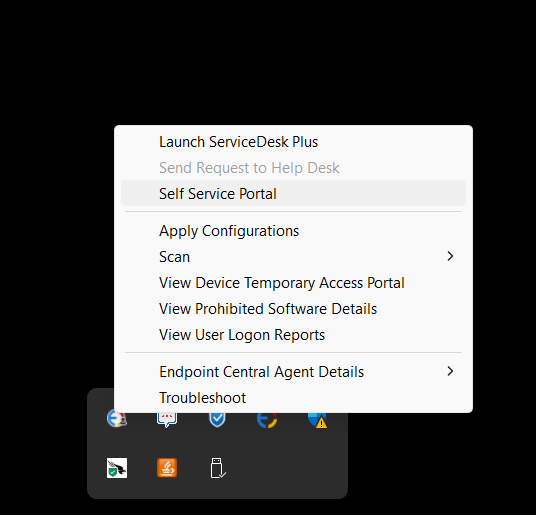Viewport: 536px width, 515px height.
Task: Click the chat bubble tray icon
Action: tap(167, 420)
